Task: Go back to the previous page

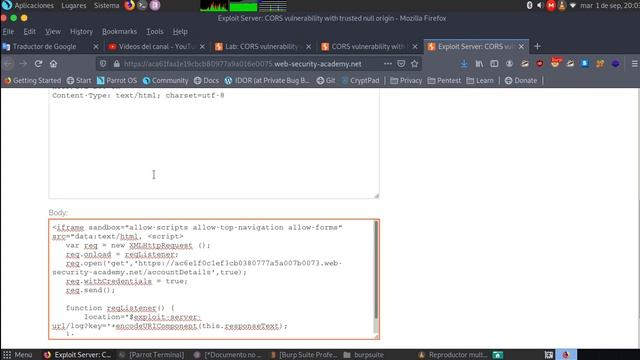Action: click(9, 64)
